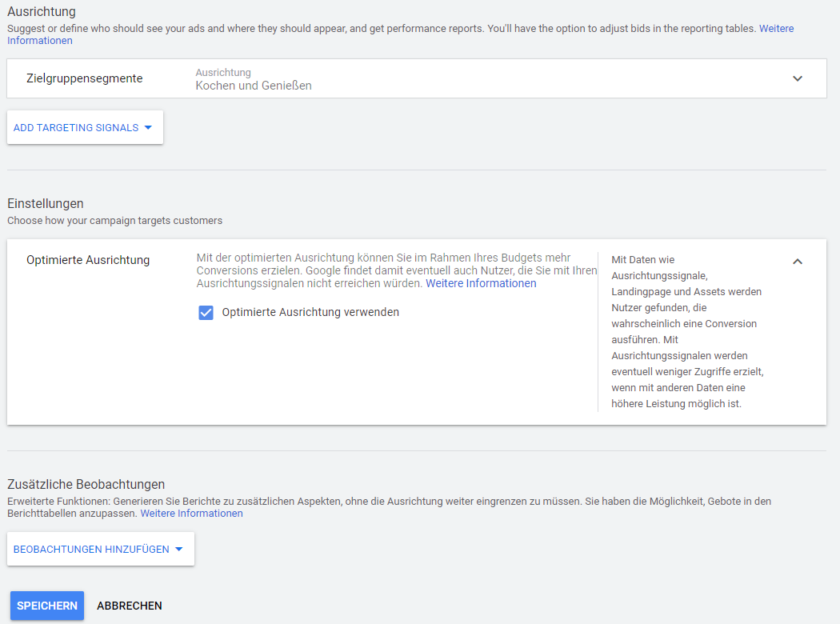Click the Zusätzliche Beobachtungen heading
Image resolution: width=840 pixels, height=624 pixels.
(x=86, y=485)
